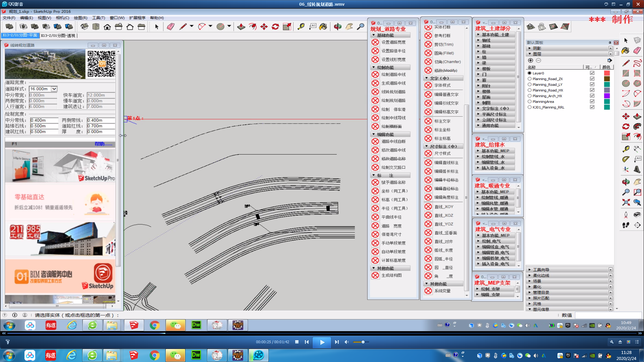This screenshot has height=362, width=644.
Task: Click the 设置道路宽度 tool icon
Action: point(375,42)
